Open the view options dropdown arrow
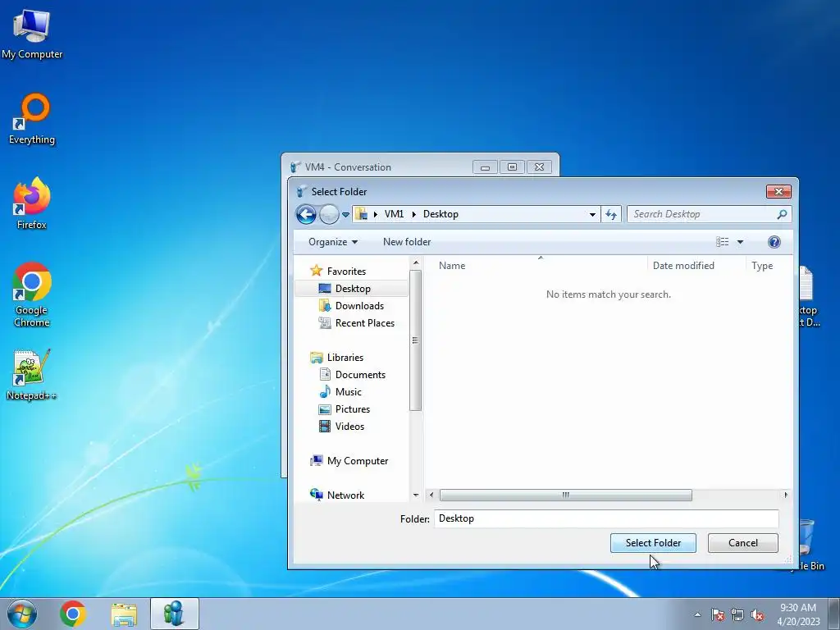Image resolution: width=840 pixels, height=630 pixels. click(740, 242)
